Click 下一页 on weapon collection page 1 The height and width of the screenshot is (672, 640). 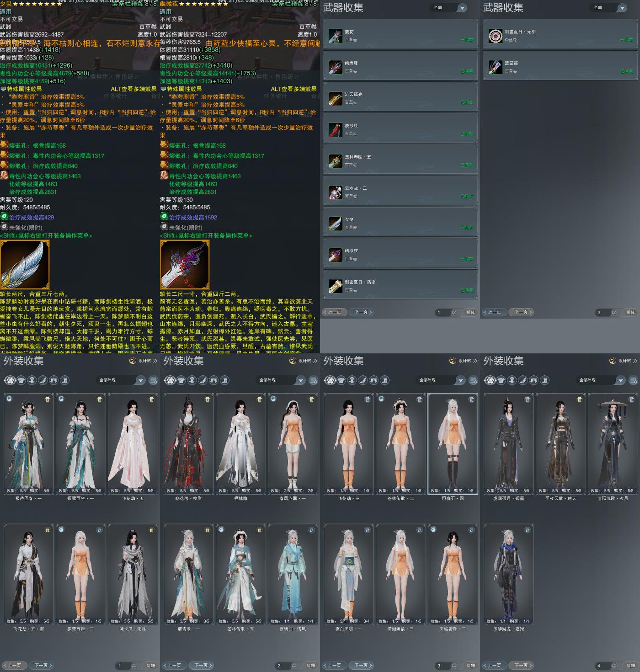click(362, 312)
